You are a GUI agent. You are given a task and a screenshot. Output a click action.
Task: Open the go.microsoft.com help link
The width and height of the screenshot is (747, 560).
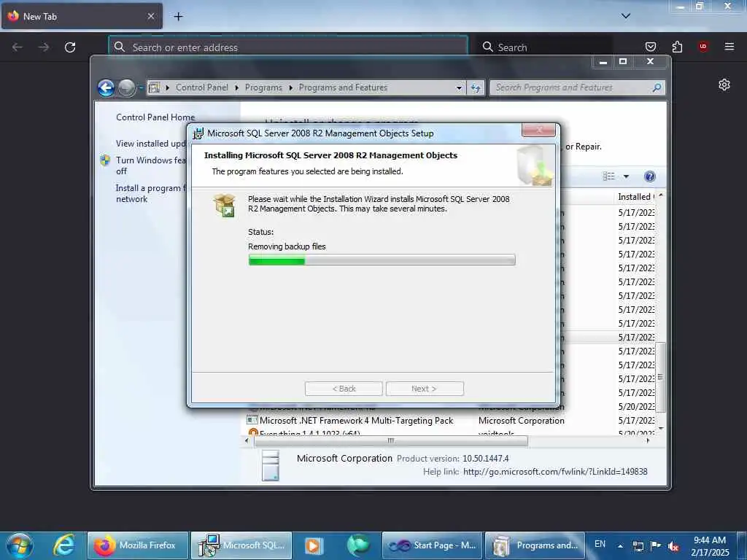point(555,472)
